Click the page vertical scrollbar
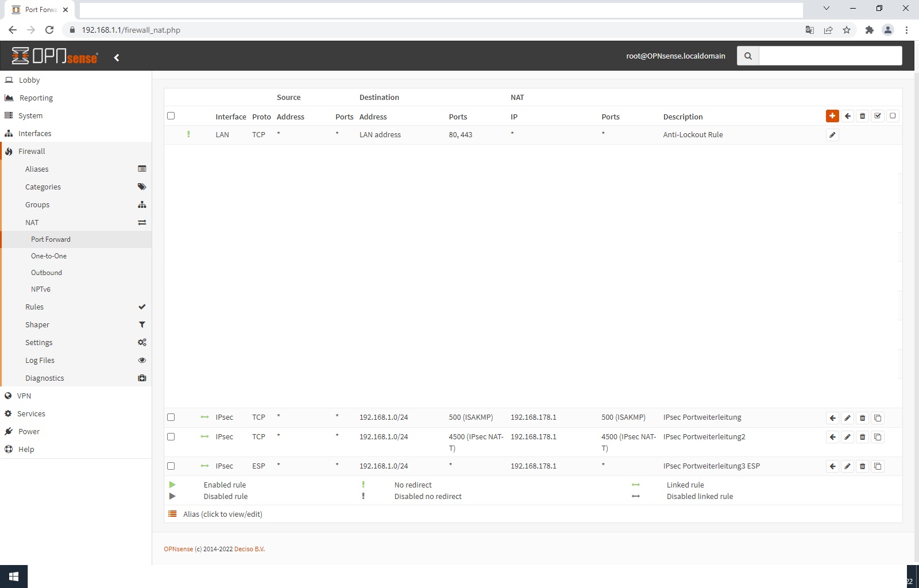This screenshot has height=588, width=919. tap(916, 316)
